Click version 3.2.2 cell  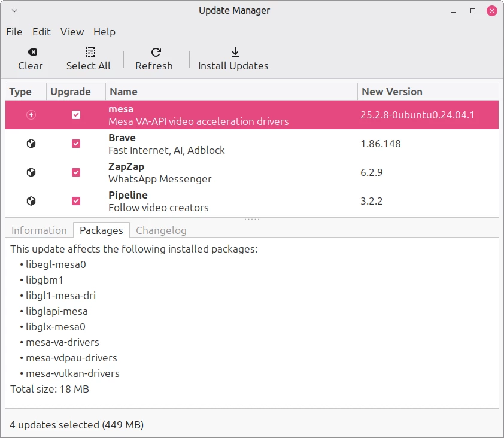click(372, 201)
